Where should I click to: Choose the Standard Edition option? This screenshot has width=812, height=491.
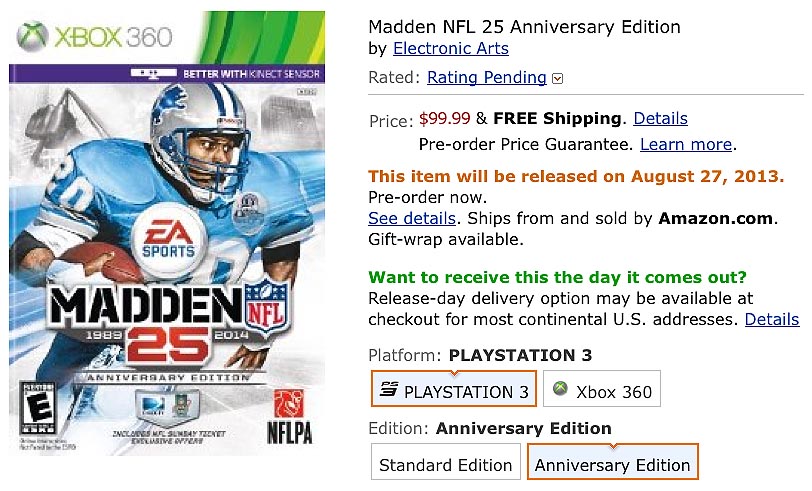pos(446,465)
